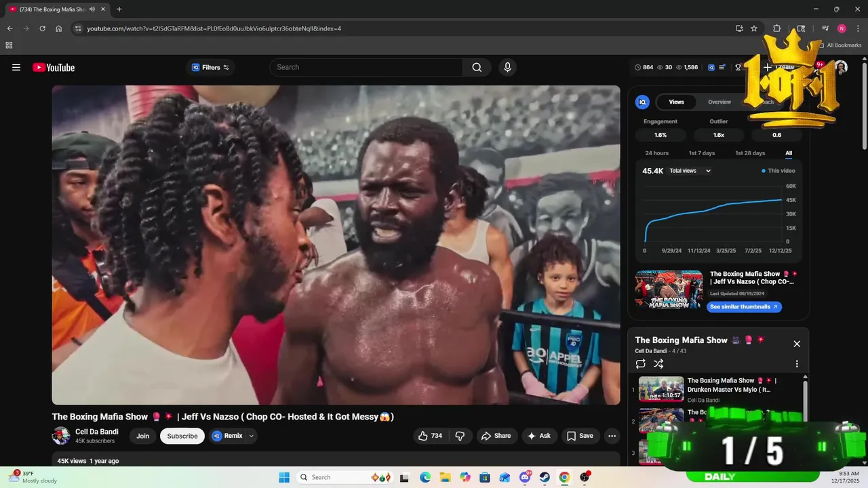Screen dimensions: 868x488
Task: Open the vidIQ panel video thumbnail
Action: click(x=669, y=289)
